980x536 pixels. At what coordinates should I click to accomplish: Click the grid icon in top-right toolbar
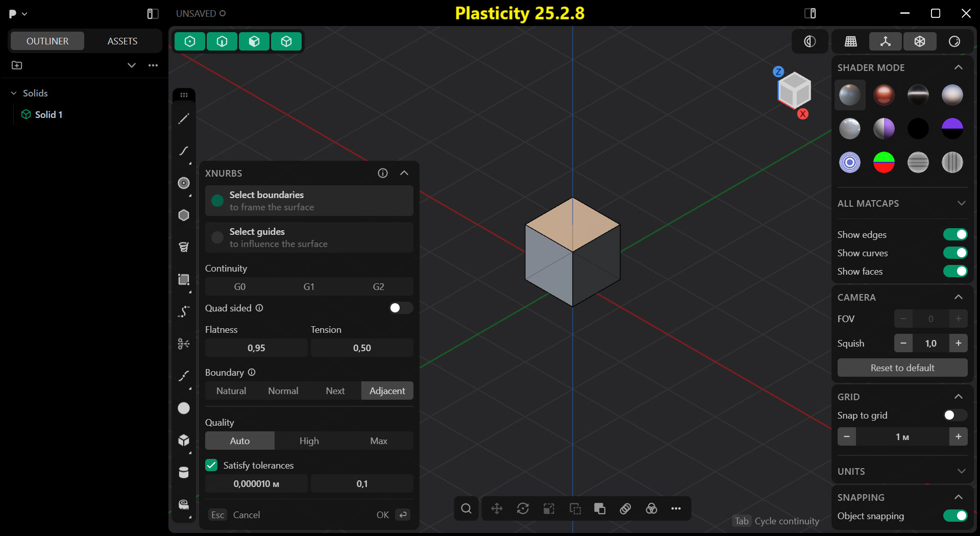(851, 41)
